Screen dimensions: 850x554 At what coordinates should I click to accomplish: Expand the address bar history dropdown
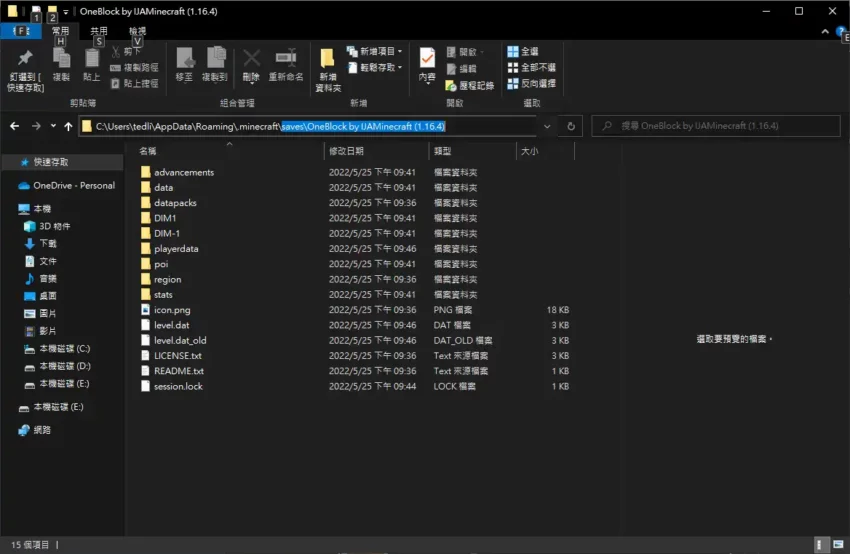pyautogui.click(x=547, y=126)
